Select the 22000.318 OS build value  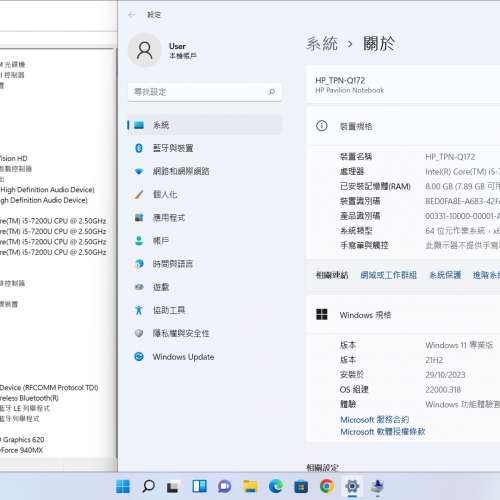coord(443,390)
